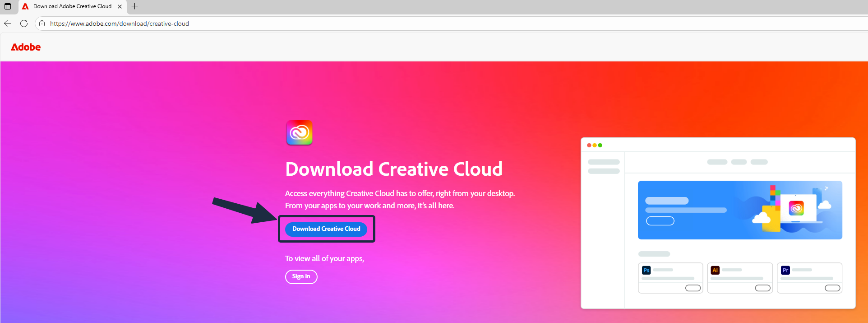Click the Creative Cloud app icon above heading
Image resolution: width=868 pixels, height=323 pixels.
click(x=299, y=132)
